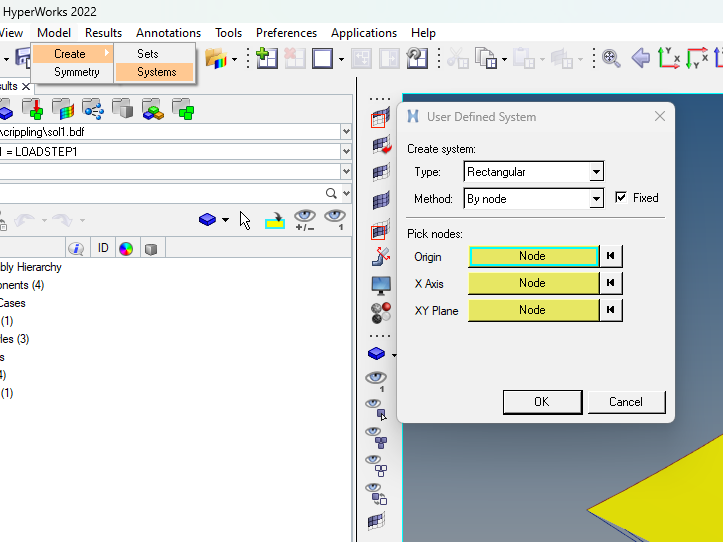The height and width of the screenshot is (542, 723).
Task: Click the eye show/hide plus-minus icon
Action: [x=305, y=220]
